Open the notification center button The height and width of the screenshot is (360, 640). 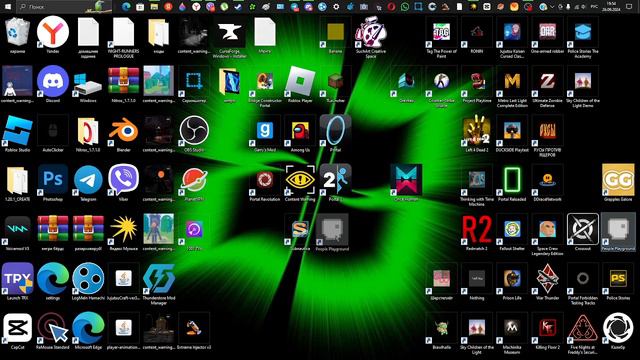(x=629, y=7)
